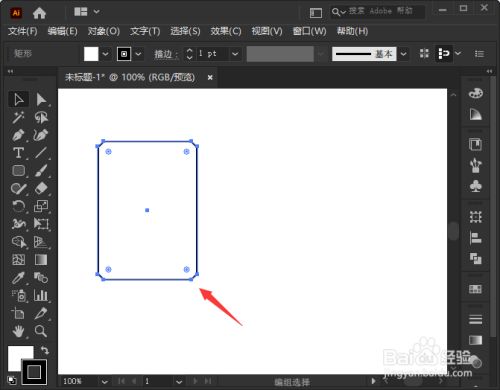Viewport: 500px width, 390px height.
Task: Click the stroke box in toolbox
Action: (x=34, y=371)
